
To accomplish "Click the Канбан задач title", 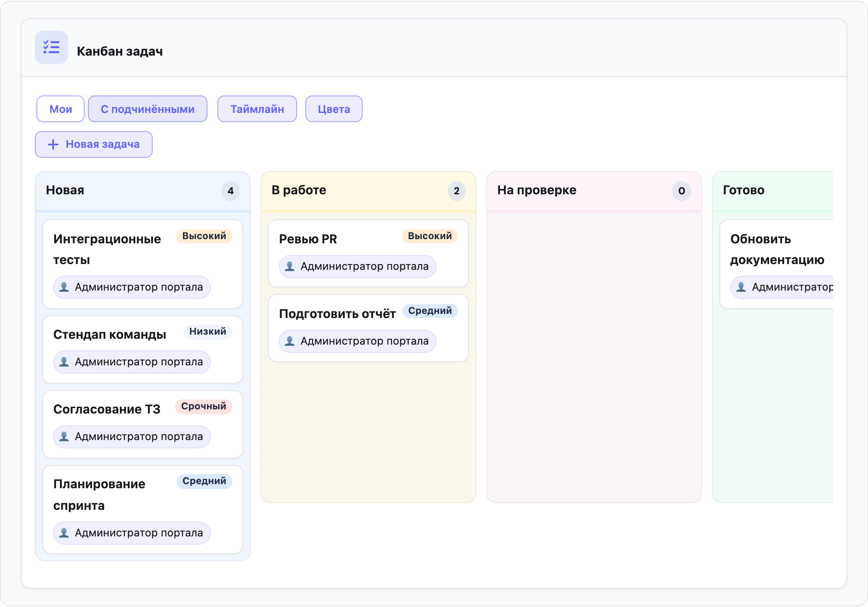I will [120, 51].
